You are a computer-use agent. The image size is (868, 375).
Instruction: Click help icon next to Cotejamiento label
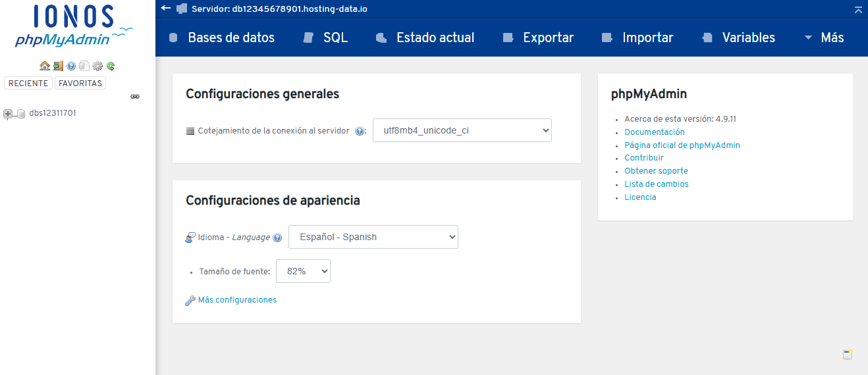coord(360,131)
